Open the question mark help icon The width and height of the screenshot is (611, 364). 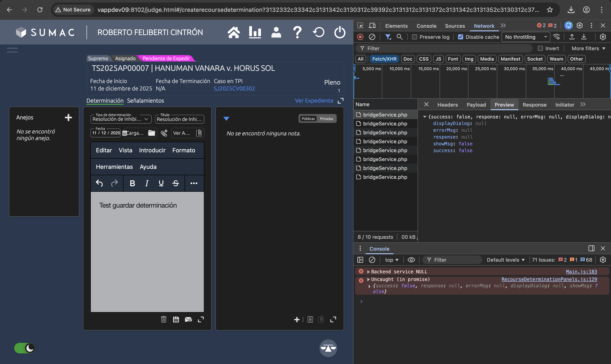pyautogui.click(x=297, y=32)
